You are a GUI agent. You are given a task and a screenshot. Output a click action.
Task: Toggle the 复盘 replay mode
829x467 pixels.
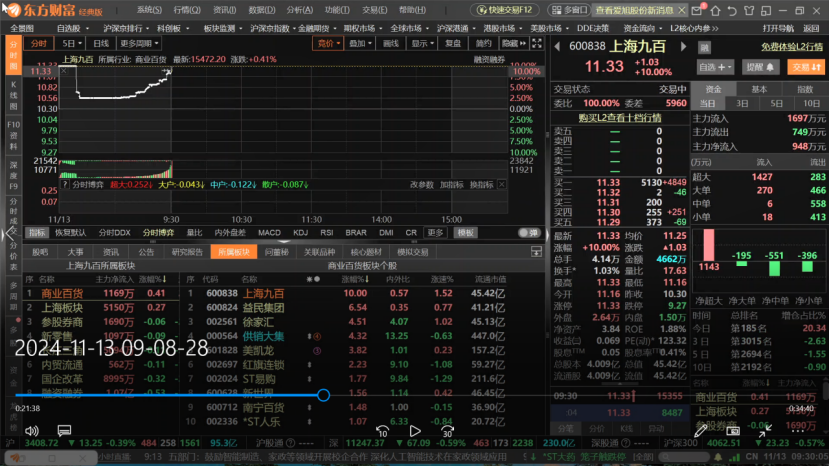pos(453,43)
